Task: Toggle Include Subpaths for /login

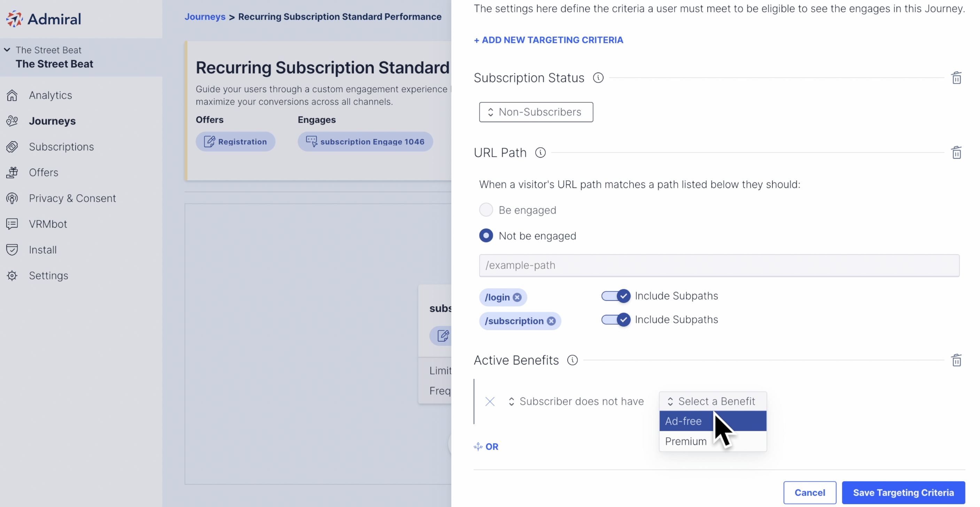Action: click(616, 296)
